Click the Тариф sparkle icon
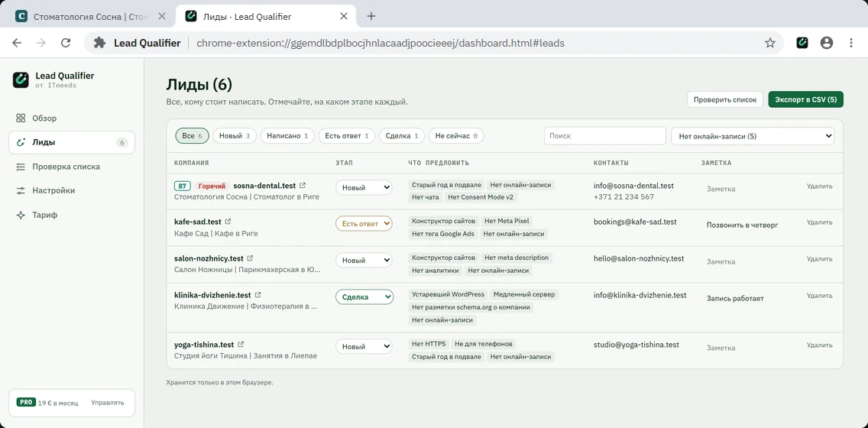 click(21, 215)
